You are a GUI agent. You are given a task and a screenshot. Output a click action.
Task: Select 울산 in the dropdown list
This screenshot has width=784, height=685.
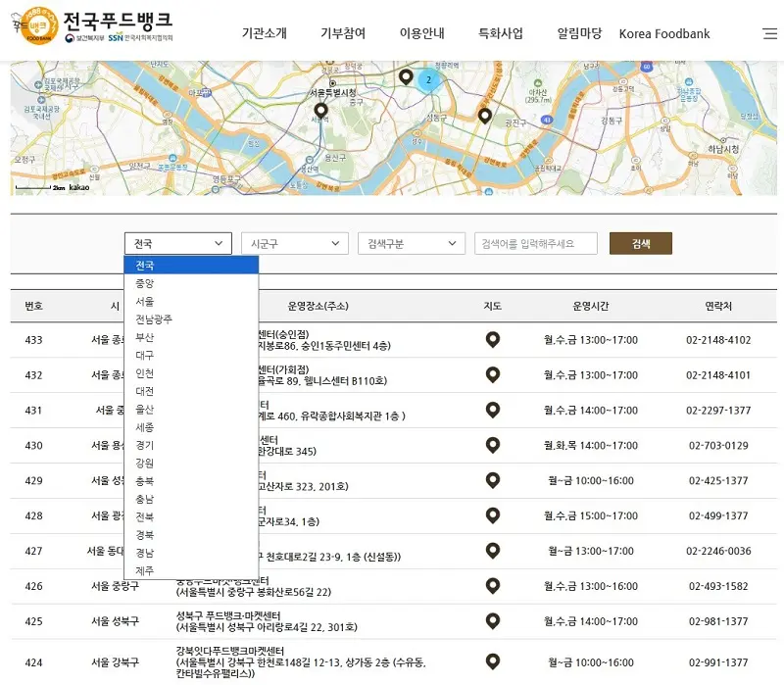click(191, 410)
